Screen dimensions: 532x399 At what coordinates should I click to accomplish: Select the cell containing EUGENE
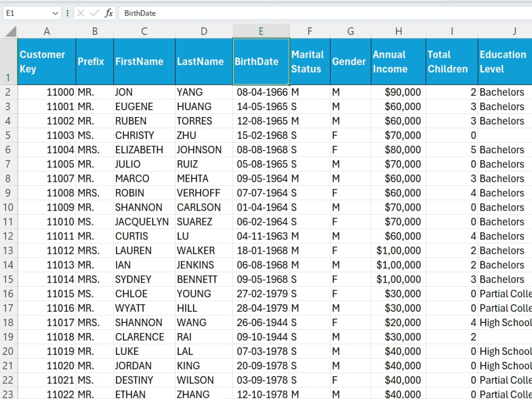click(x=144, y=106)
